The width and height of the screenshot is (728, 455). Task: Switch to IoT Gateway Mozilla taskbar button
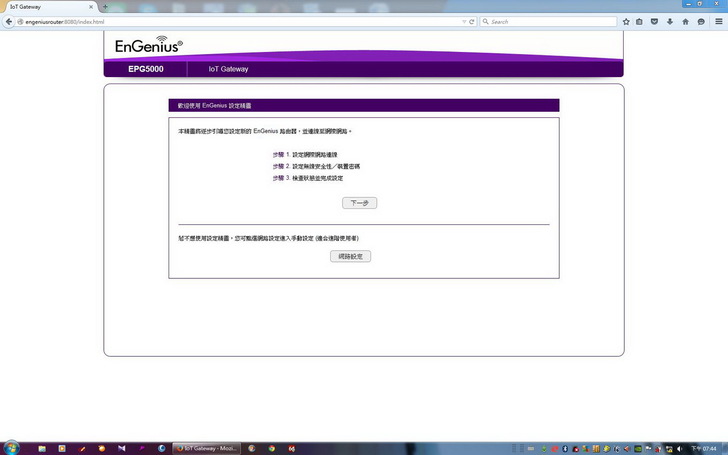(x=207, y=448)
